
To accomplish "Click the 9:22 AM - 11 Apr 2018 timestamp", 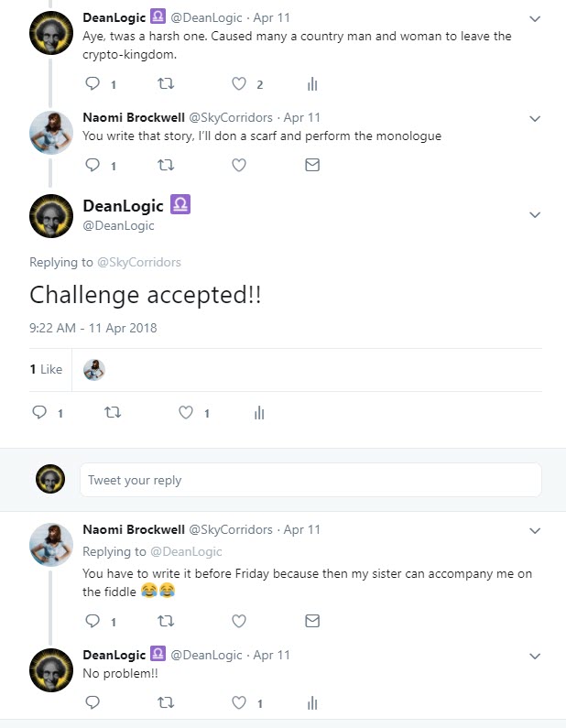I will point(93,328).
